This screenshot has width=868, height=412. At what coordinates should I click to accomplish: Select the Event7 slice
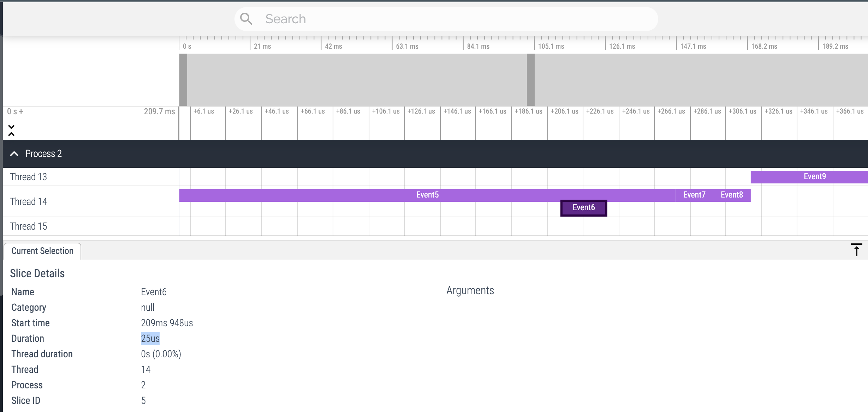click(x=694, y=194)
